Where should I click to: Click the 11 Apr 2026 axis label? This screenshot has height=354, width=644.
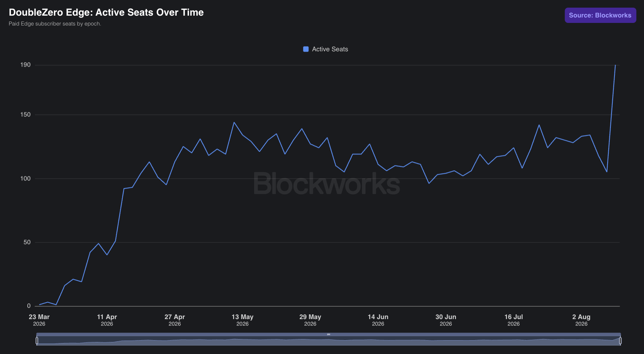(x=107, y=320)
